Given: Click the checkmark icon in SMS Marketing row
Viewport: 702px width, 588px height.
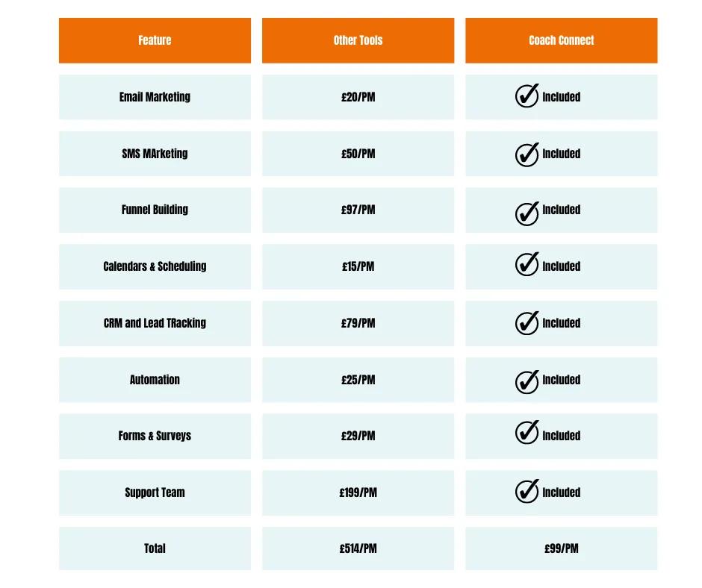Looking at the screenshot, I should click(527, 154).
